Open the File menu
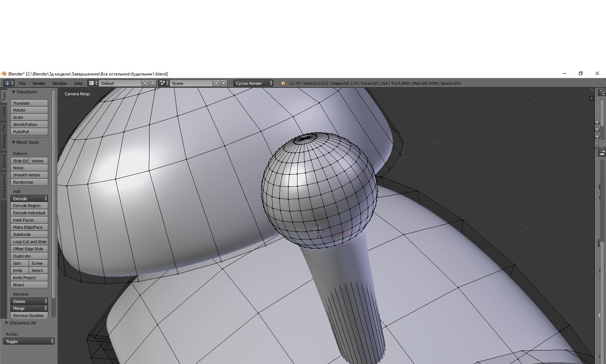The width and height of the screenshot is (606, 364). (22, 83)
